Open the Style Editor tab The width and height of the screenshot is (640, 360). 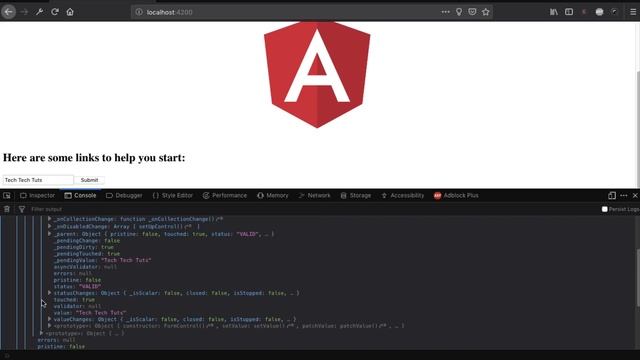(173, 196)
